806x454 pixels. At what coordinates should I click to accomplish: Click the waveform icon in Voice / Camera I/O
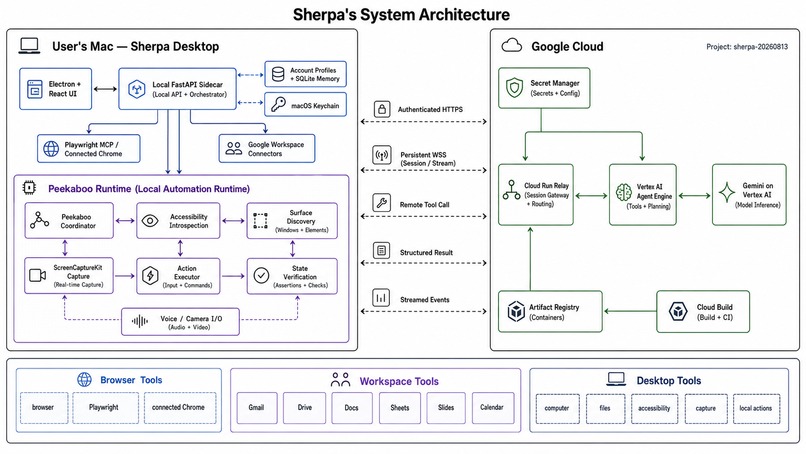140,321
